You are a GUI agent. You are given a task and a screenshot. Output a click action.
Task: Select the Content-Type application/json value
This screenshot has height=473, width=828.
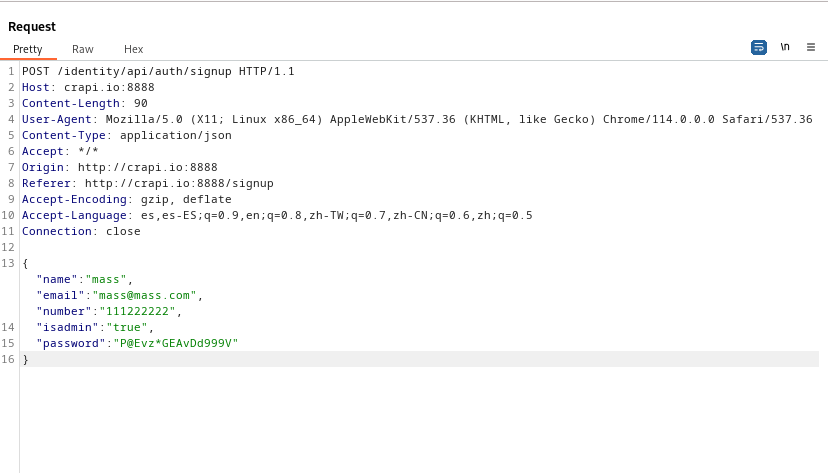click(176, 135)
